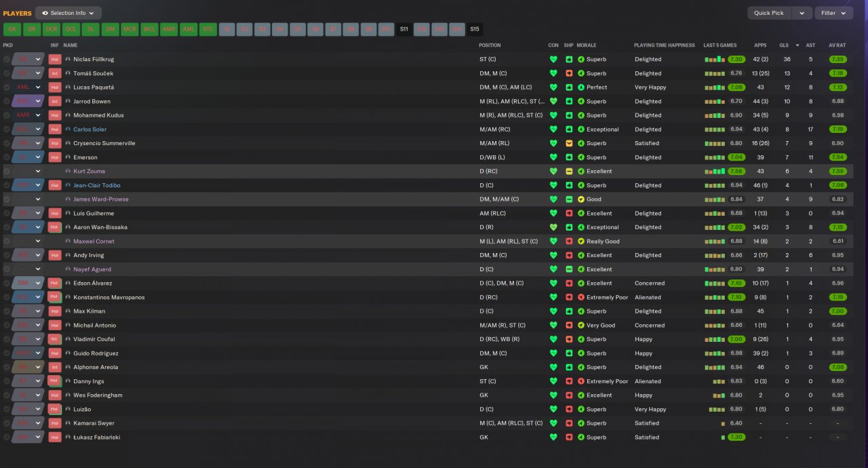Click condition heart icon for Aaron Wan-Bissaka
Viewport: 868px width, 468px height.
[553, 227]
